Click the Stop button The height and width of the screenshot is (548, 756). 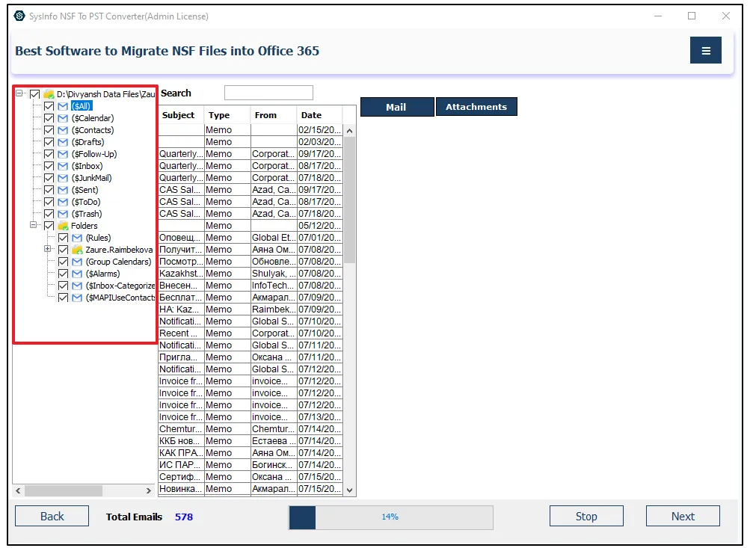tap(586, 517)
